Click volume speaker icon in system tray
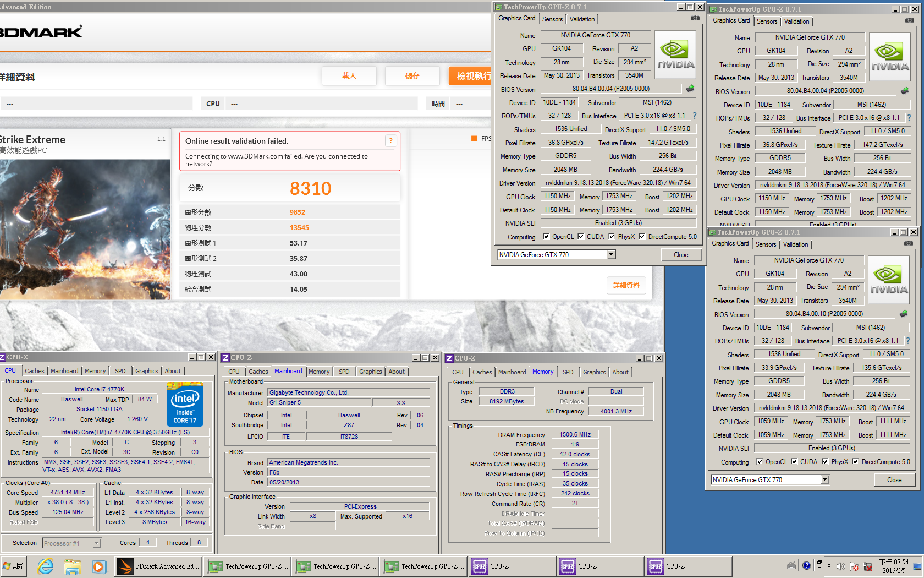This screenshot has width=924, height=578. tap(840, 566)
